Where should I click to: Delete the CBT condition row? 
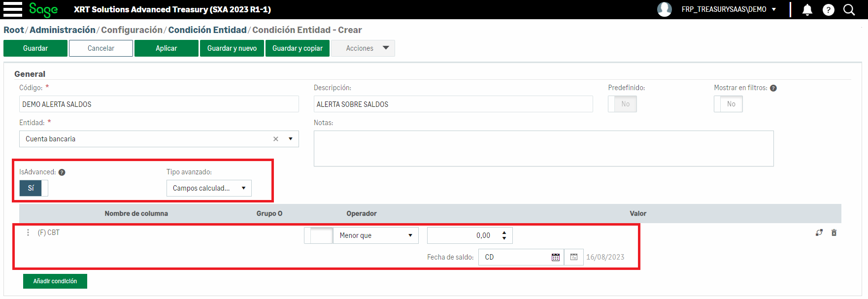pyautogui.click(x=834, y=233)
